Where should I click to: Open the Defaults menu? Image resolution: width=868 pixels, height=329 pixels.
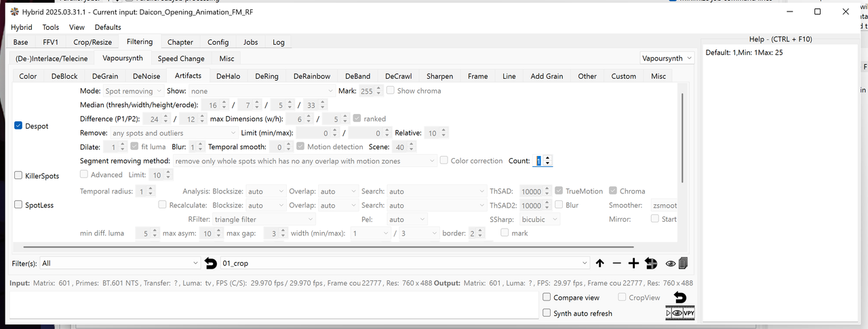(x=108, y=27)
